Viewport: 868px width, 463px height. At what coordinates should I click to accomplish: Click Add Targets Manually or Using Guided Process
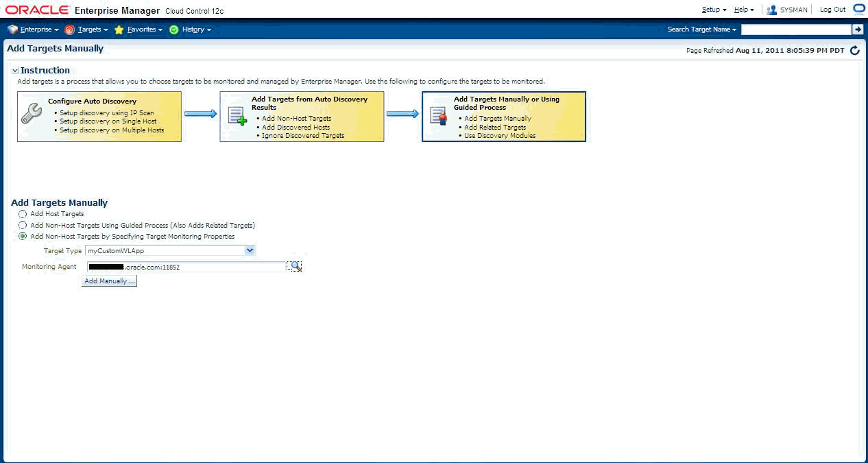[504, 117]
